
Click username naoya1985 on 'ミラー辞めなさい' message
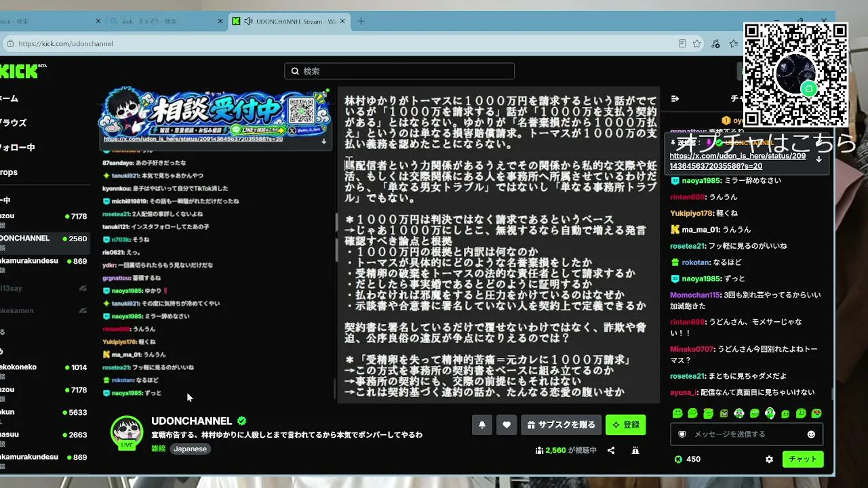[702, 181]
